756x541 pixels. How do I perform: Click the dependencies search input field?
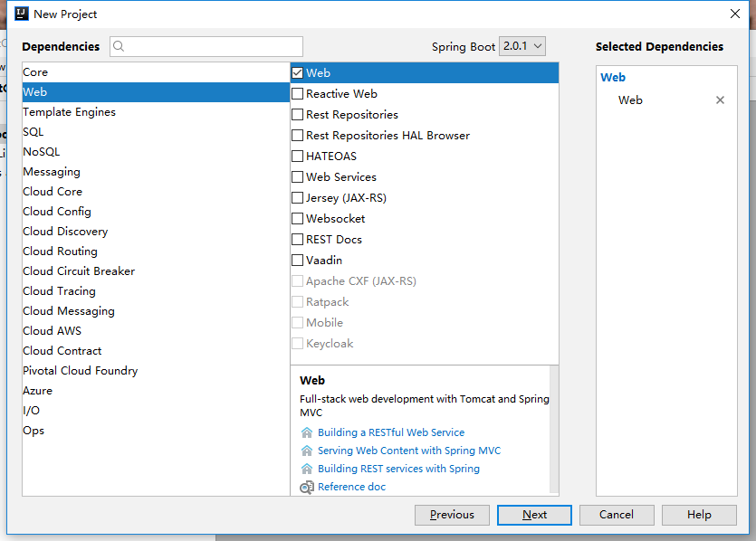pos(206,46)
